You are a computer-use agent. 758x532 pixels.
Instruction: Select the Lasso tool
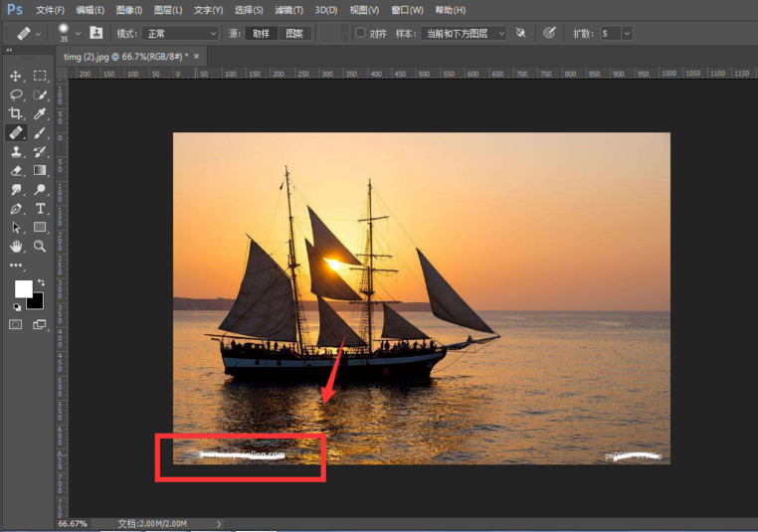pyautogui.click(x=16, y=94)
